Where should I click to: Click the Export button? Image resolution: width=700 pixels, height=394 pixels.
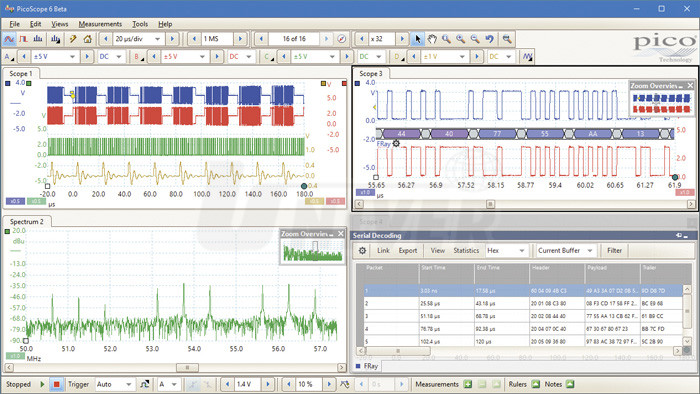[x=408, y=251]
